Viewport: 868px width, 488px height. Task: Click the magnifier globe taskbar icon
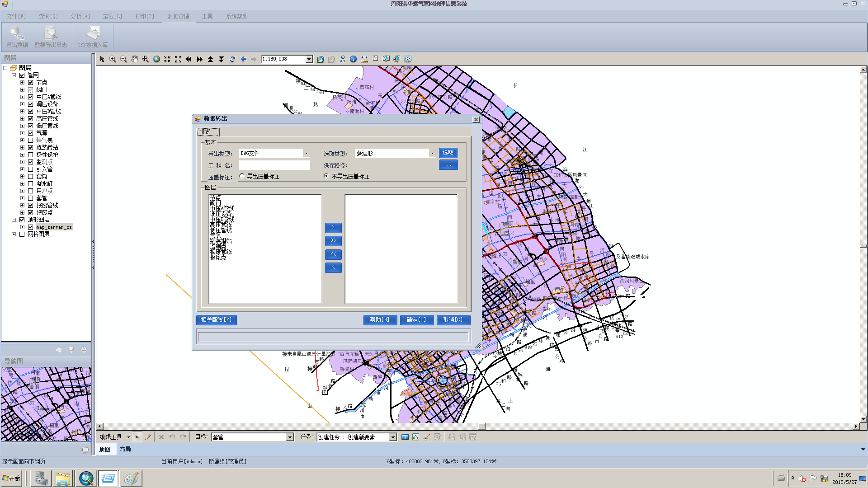[86, 479]
